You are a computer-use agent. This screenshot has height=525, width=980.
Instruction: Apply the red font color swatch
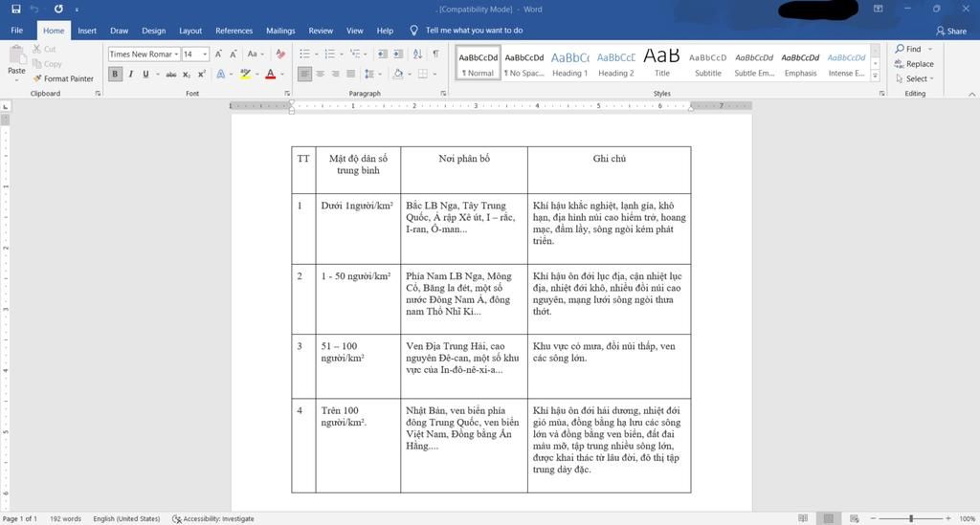270,75
